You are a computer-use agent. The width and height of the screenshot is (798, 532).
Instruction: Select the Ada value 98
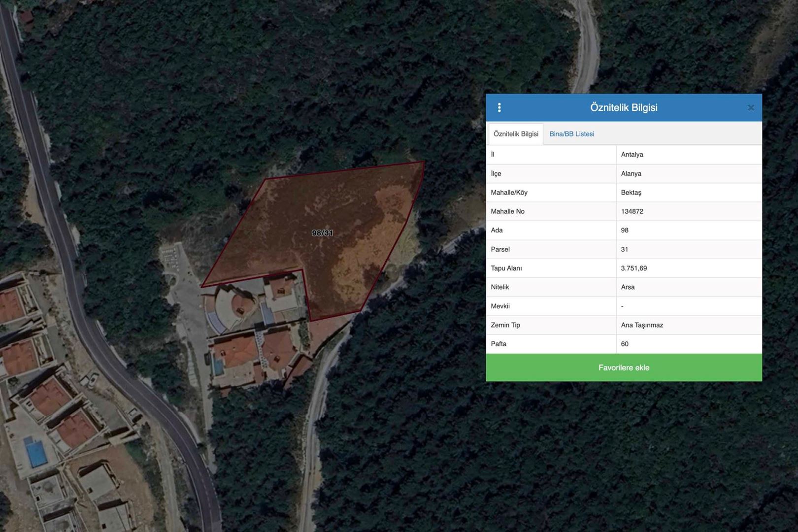pyautogui.click(x=625, y=231)
